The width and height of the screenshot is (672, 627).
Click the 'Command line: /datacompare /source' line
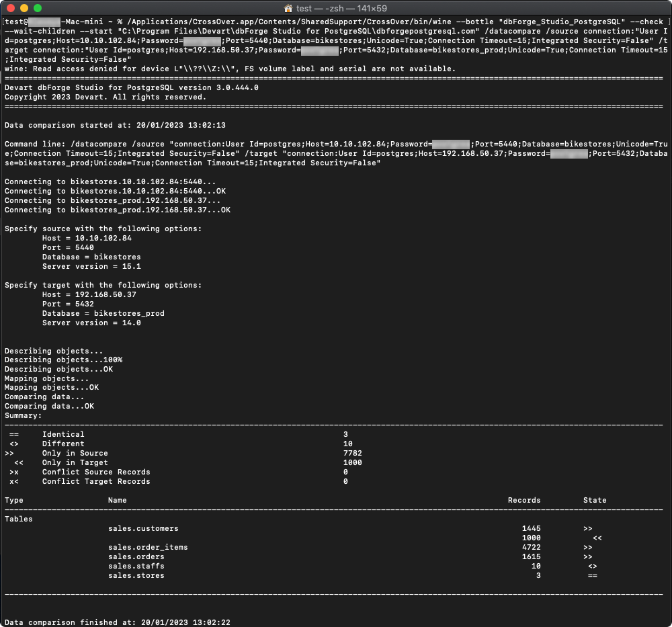click(x=336, y=144)
